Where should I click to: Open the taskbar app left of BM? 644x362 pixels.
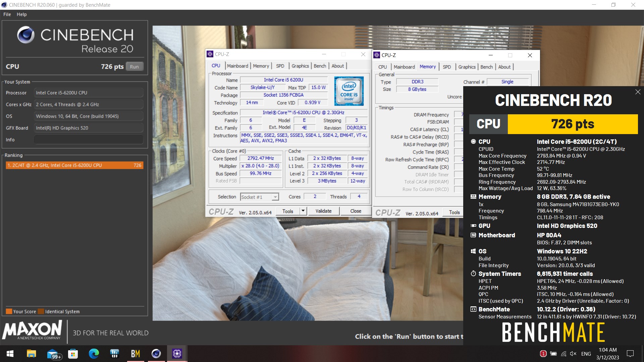tap(114, 354)
